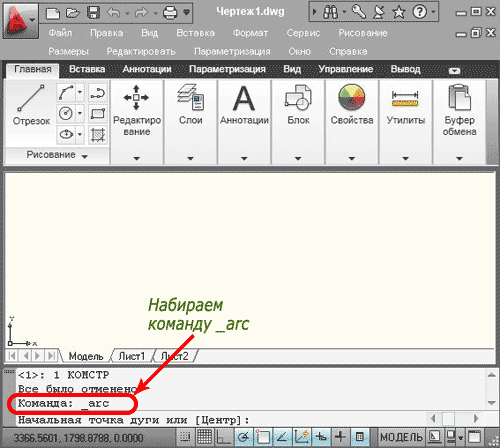
Task: Select the rectangle tool icon
Action: coord(98,114)
